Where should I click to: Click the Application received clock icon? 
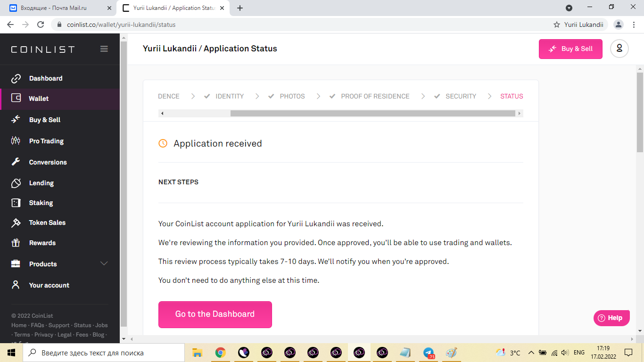point(163,143)
